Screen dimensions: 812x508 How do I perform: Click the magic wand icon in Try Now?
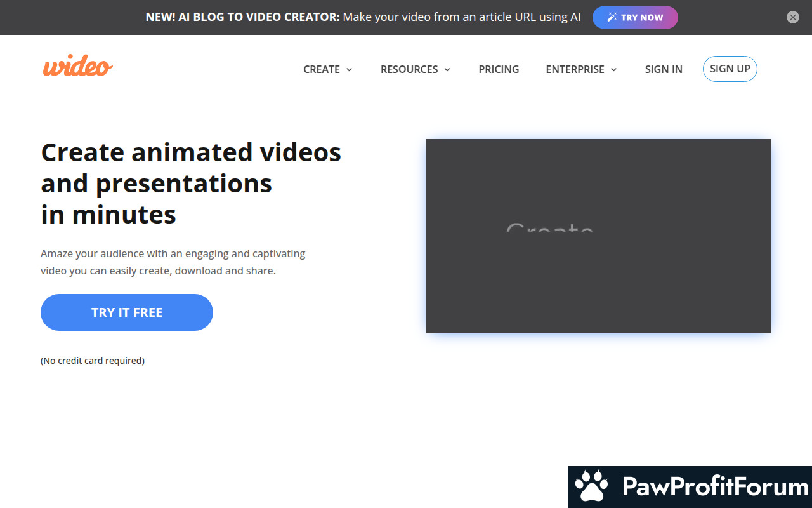coord(612,17)
